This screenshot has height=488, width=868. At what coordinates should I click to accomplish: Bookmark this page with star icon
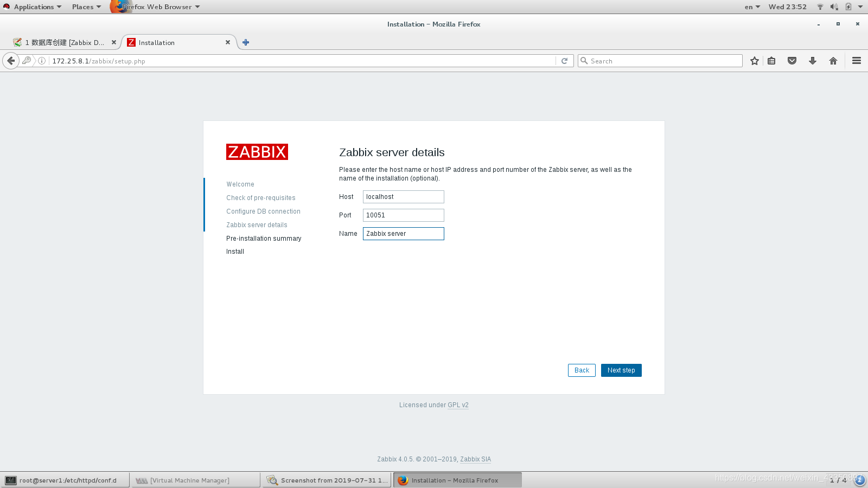point(754,61)
